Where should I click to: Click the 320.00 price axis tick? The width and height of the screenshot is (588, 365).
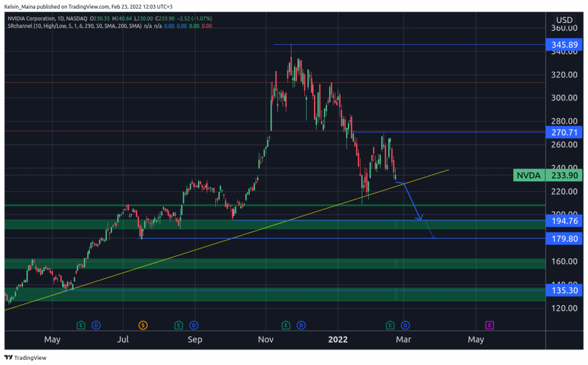point(564,75)
